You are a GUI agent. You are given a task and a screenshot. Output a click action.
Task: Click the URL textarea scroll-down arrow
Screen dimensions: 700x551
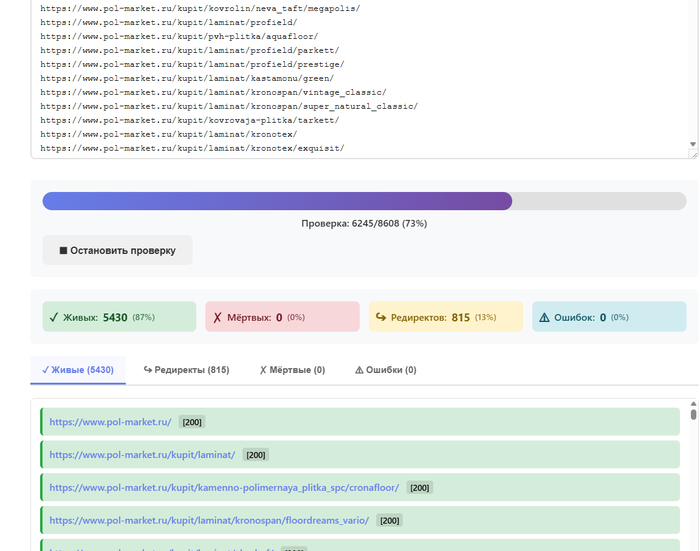tap(693, 145)
